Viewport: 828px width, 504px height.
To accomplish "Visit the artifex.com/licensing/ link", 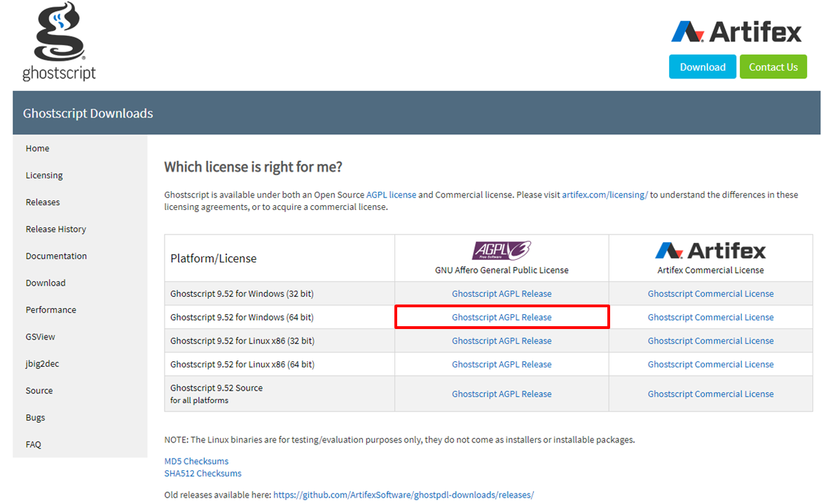I will [605, 195].
